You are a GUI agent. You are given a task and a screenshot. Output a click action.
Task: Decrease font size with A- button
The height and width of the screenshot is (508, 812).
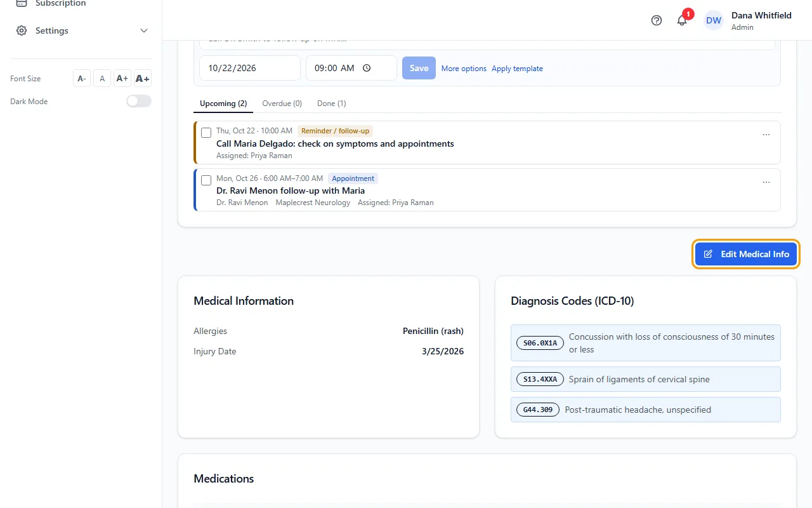click(x=82, y=78)
